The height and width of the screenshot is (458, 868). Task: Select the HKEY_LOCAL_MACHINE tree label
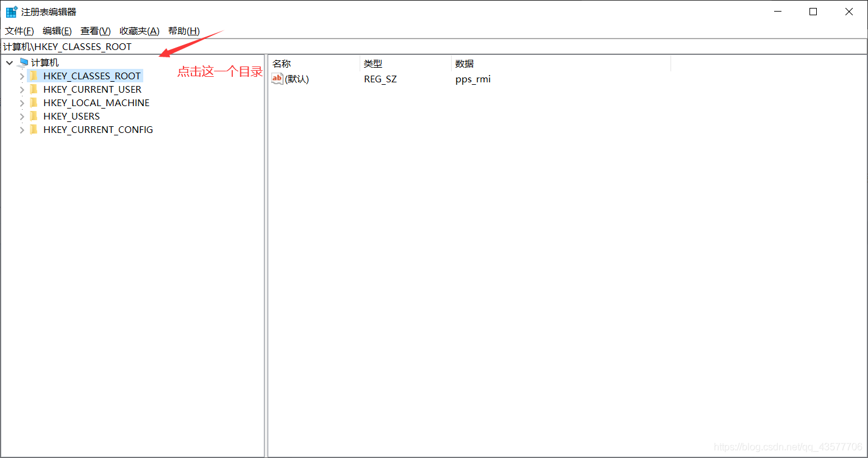coord(96,102)
